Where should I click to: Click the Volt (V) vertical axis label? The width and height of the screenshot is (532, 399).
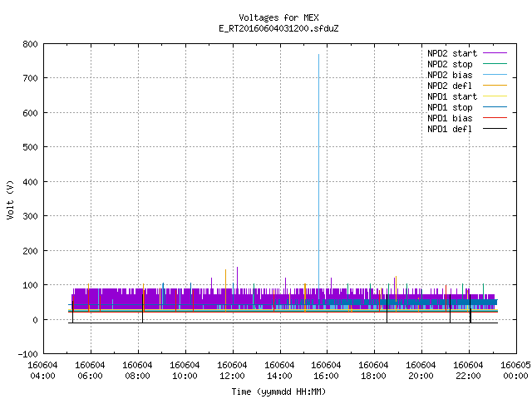click(x=11, y=200)
